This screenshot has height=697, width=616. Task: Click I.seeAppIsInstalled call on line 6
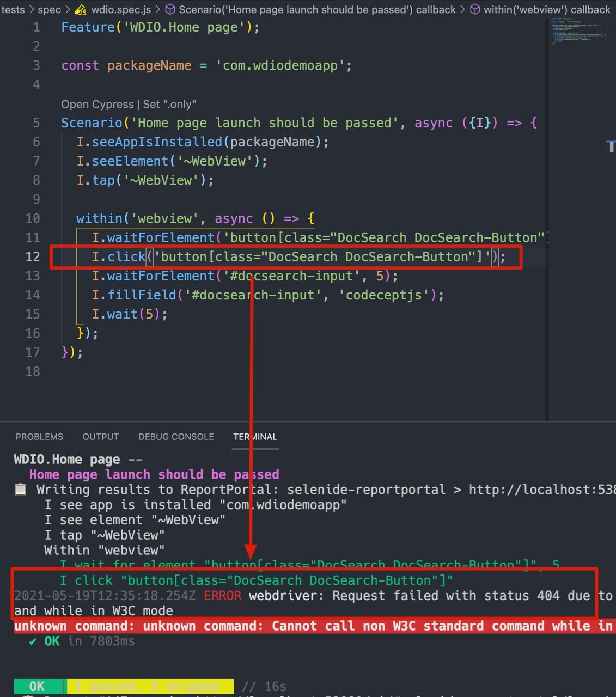pos(203,142)
